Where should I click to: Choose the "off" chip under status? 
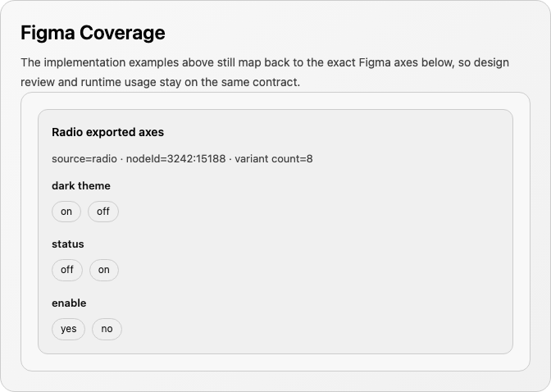67,270
